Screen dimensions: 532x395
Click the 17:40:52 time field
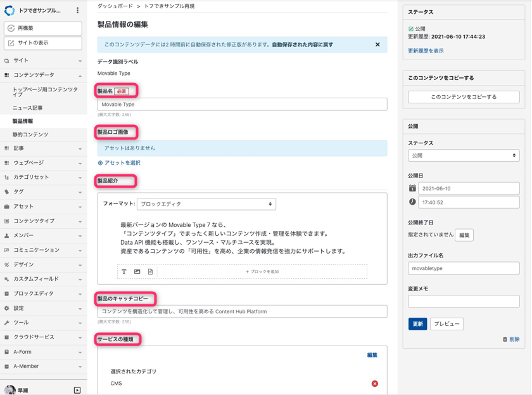[x=469, y=202]
